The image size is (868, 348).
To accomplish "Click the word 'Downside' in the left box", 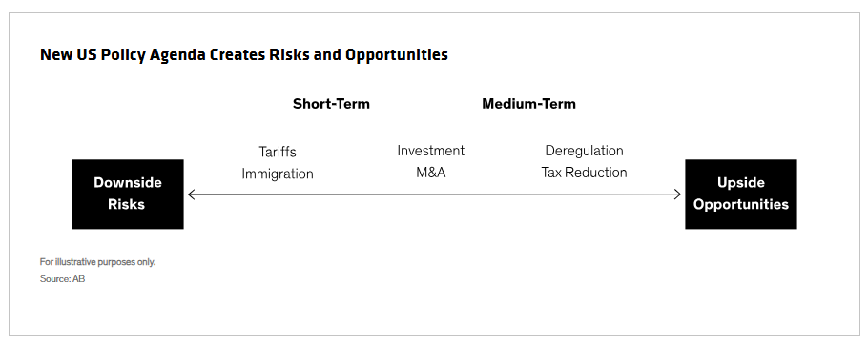I will tap(127, 182).
